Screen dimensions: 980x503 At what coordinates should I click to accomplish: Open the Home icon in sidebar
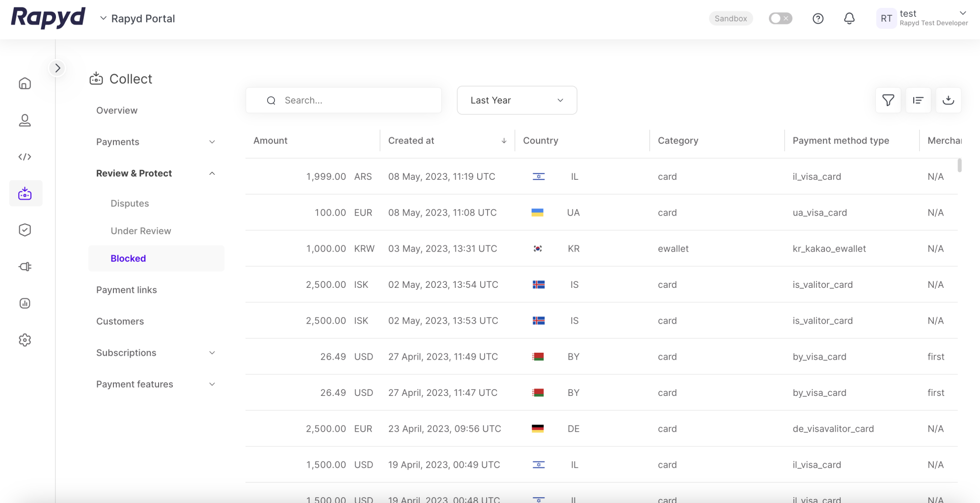(x=25, y=84)
